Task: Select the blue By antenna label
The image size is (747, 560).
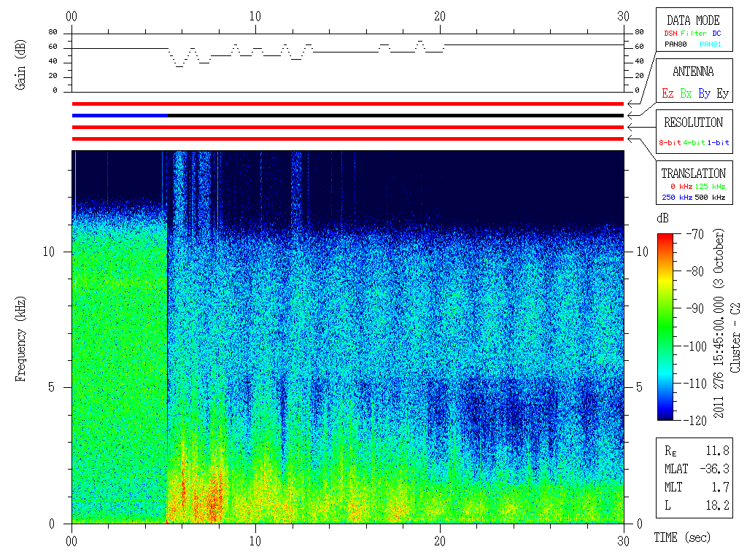Action: pyautogui.click(x=704, y=93)
